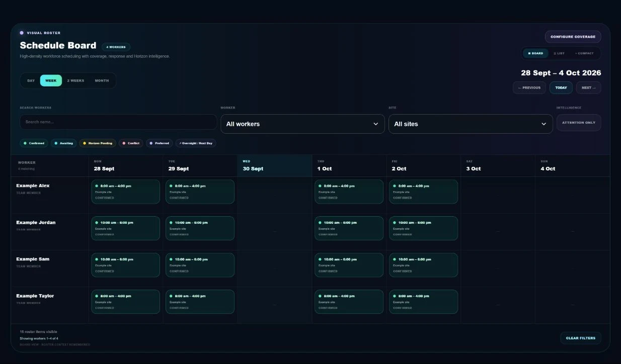Click the 16 roster items visible text
The width and height of the screenshot is (621, 364).
click(38, 332)
